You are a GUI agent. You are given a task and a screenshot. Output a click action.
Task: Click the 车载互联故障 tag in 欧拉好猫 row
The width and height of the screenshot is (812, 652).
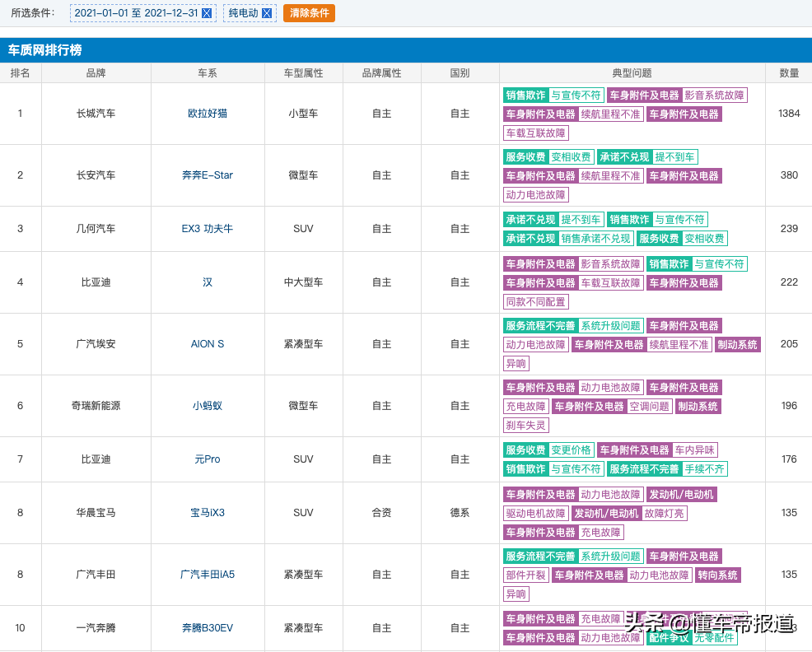536,133
